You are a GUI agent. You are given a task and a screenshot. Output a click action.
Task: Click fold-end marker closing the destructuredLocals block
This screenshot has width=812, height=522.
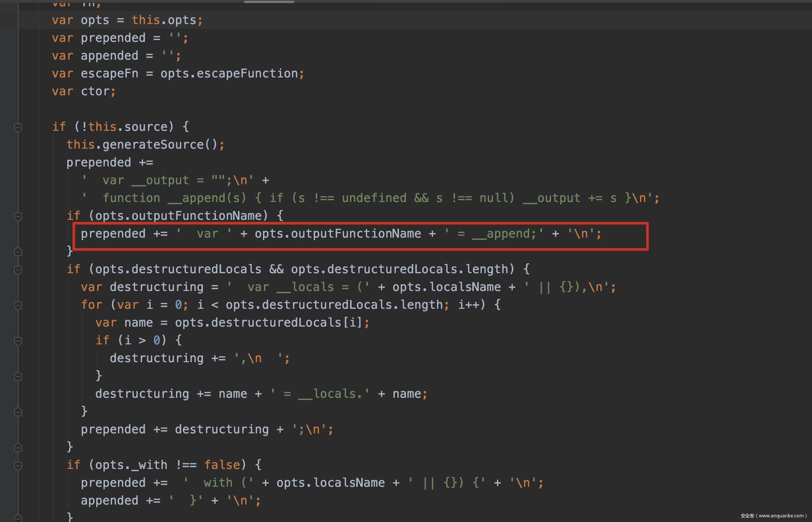pos(18,448)
